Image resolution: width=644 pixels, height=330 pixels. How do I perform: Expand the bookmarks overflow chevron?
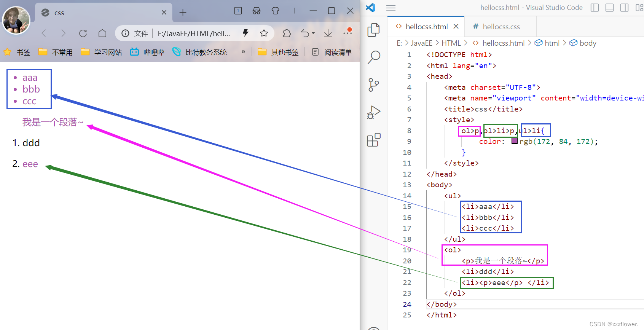point(243,52)
